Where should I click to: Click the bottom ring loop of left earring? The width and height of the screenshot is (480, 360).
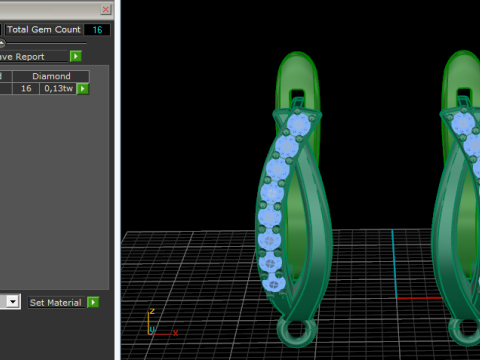coord(296,330)
